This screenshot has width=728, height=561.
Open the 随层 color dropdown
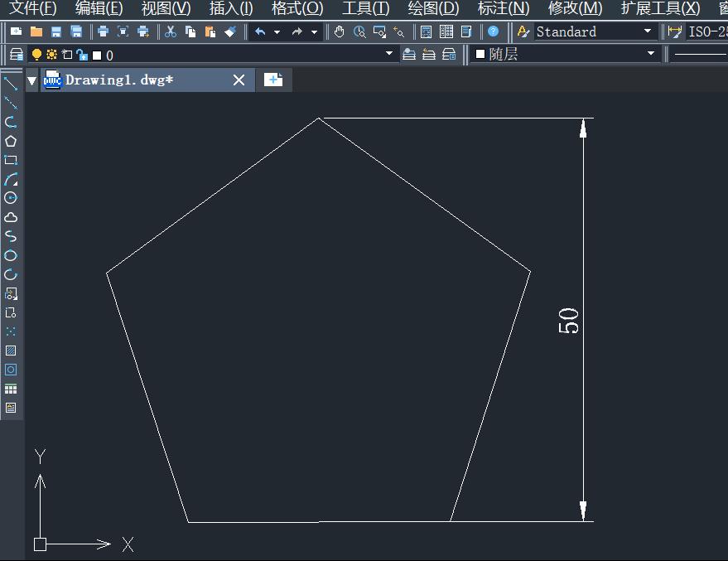pos(651,55)
